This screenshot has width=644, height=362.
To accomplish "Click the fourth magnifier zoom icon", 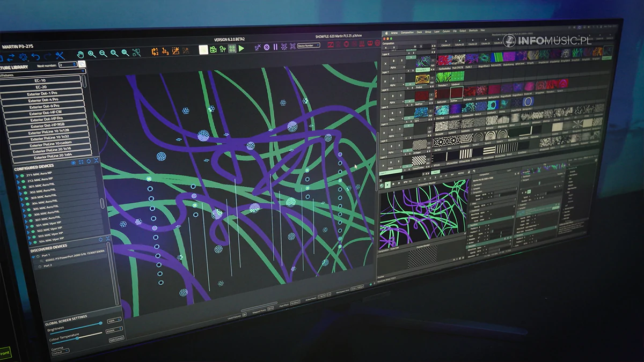I will (x=125, y=53).
